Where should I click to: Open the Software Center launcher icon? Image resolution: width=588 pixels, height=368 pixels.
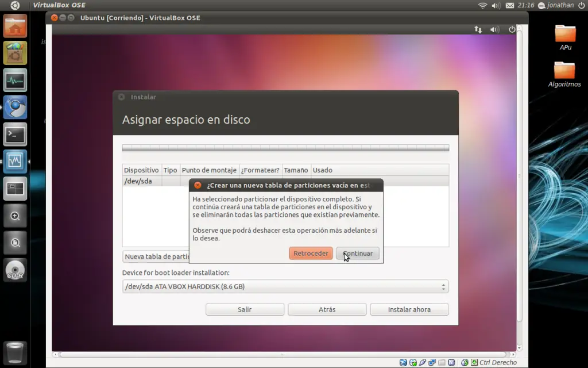click(x=15, y=53)
